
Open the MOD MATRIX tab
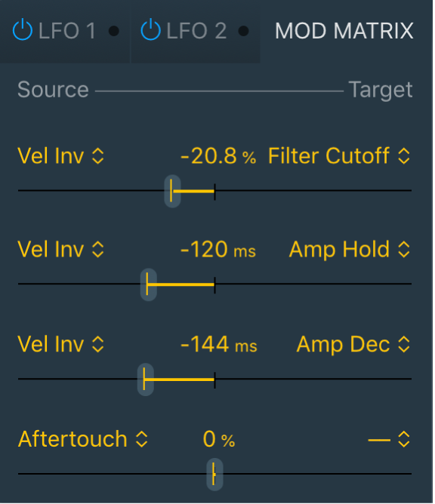coord(344,31)
